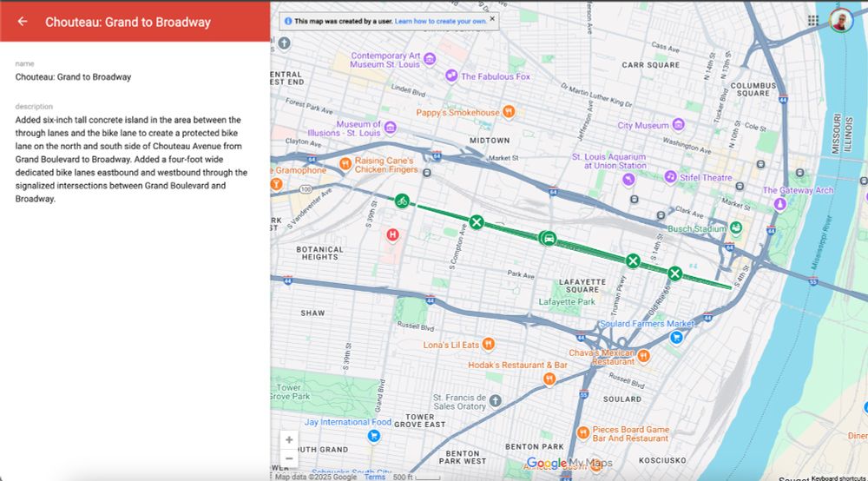The height and width of the screenshot is (481, 868).
Task: Click the Gramophone bar pin
Action: click(x=276, y=185)
